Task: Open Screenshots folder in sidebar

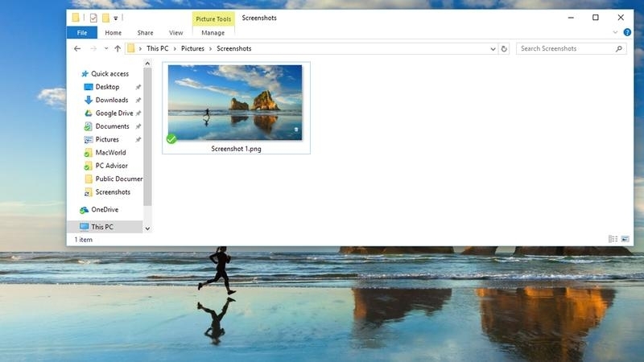Action: pyautogui.click(x=113, y=191)
